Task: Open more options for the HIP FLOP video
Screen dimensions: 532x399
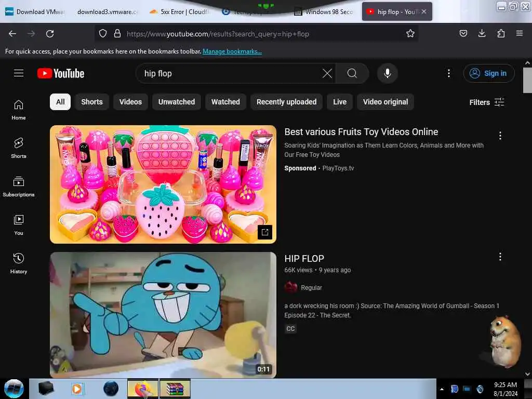Action: click(x=500, y=257)
